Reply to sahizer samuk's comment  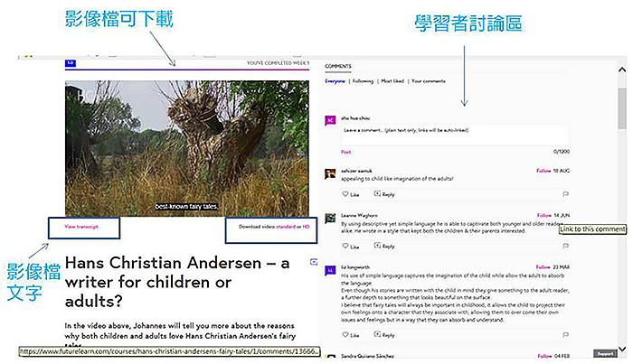pos(384,194)
